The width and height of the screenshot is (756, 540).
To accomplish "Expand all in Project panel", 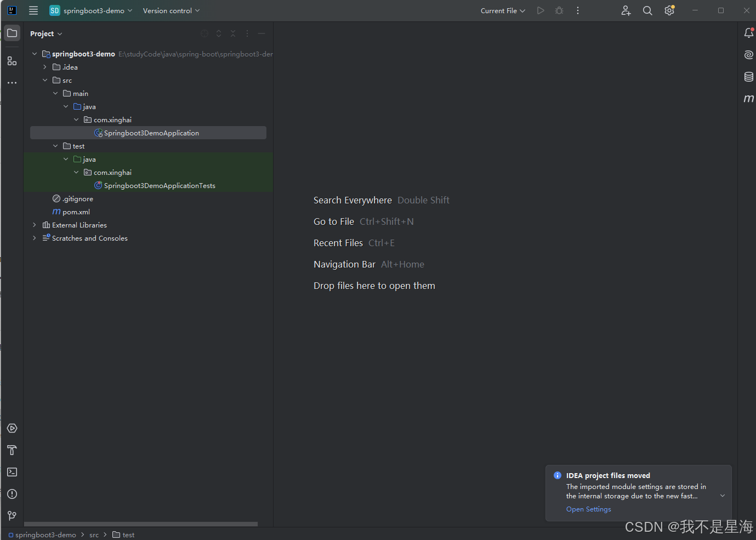I will [x=219, y=33].
